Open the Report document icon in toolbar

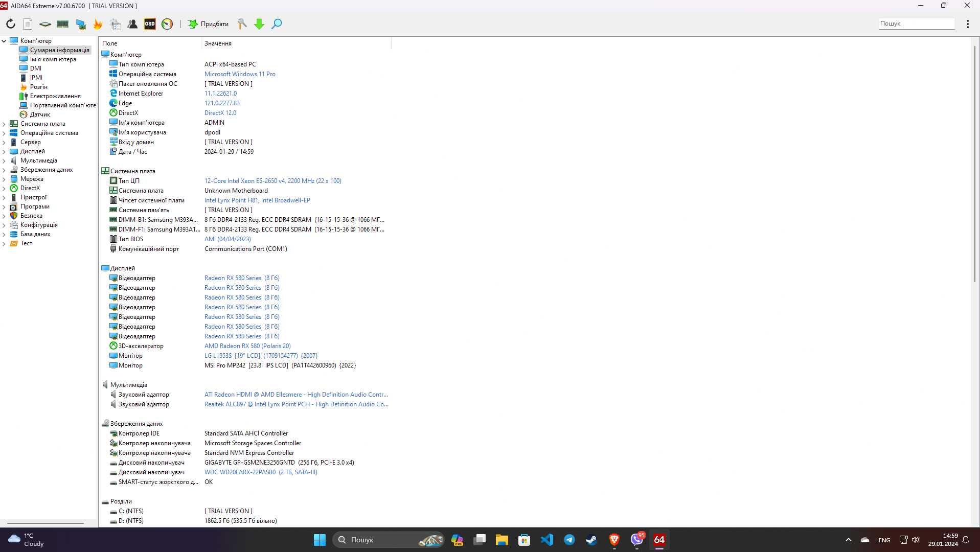click(x=28, y=24)
